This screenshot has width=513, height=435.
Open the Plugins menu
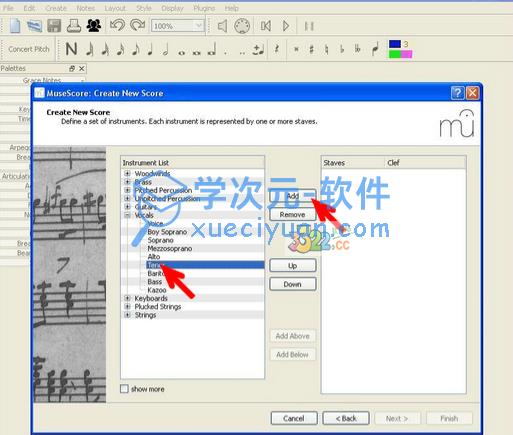click(204, 8)
